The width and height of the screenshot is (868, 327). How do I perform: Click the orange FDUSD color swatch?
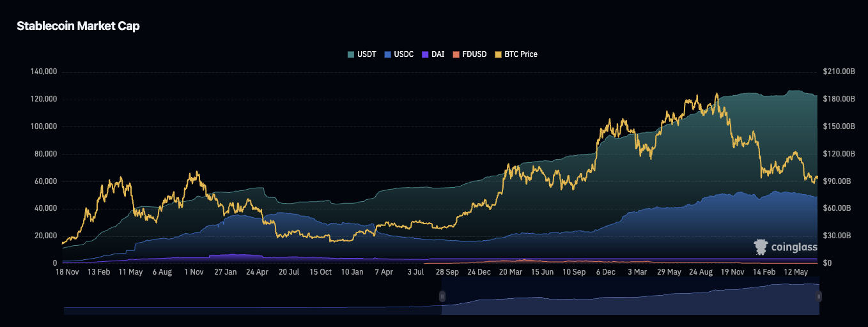tap(456, 54)
